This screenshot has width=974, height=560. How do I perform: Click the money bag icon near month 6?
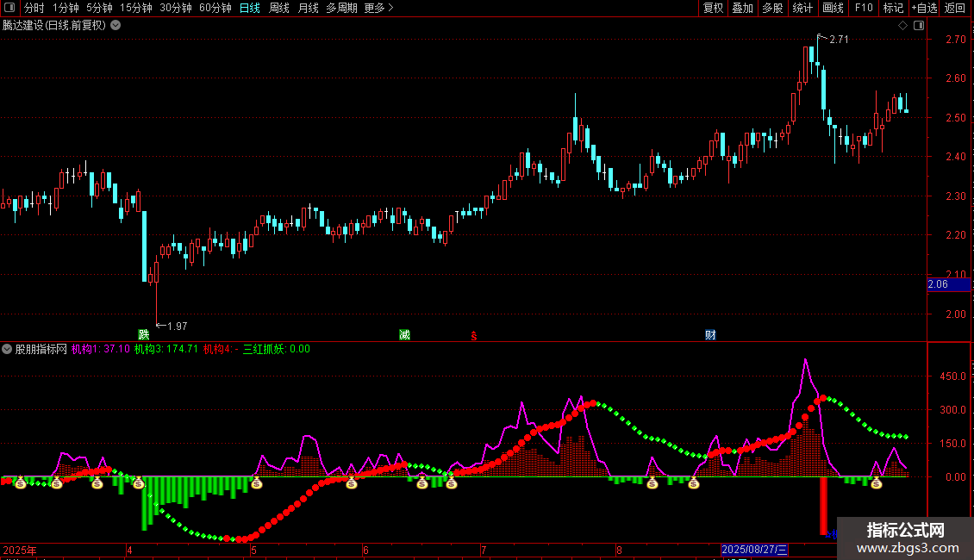click(x=352, y=482)
